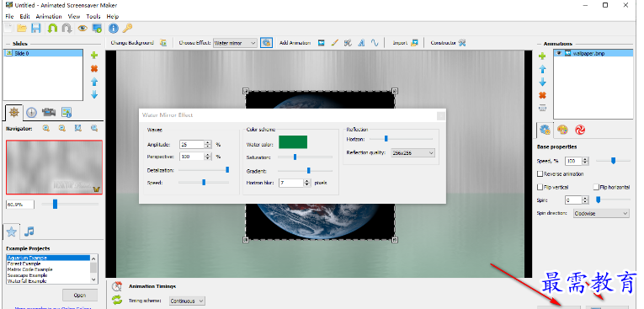644x309 pixels.
Task: Move slide down with the blue arrow
Action: coord(94,94)
